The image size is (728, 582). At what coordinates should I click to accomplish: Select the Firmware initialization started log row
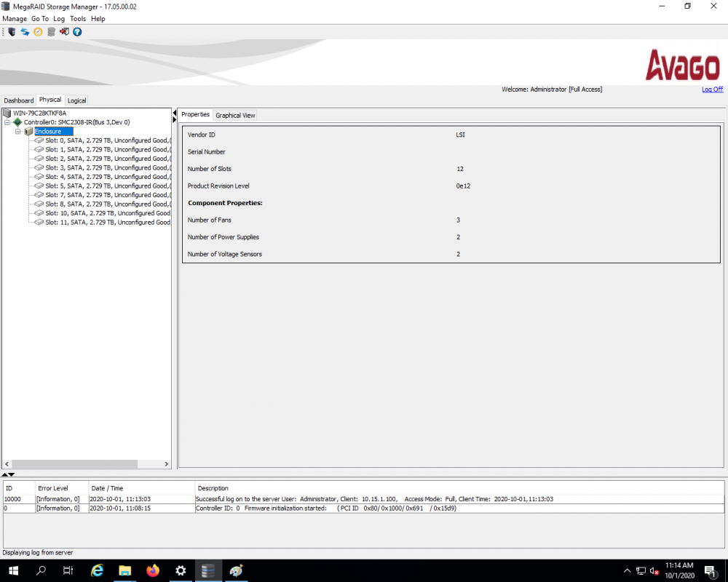tap(363, 509)
